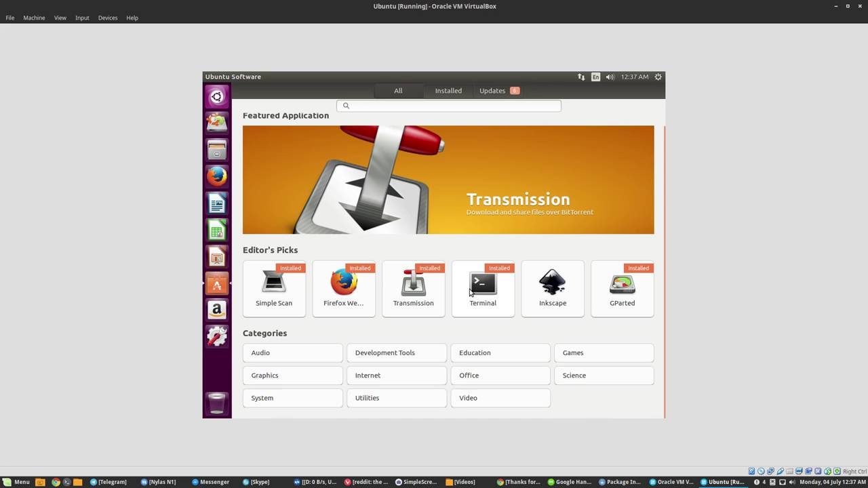Open the Files manager launcher icon
This screenshot has height=488, width=868.
pyautogui.click(x=217, y=150)
